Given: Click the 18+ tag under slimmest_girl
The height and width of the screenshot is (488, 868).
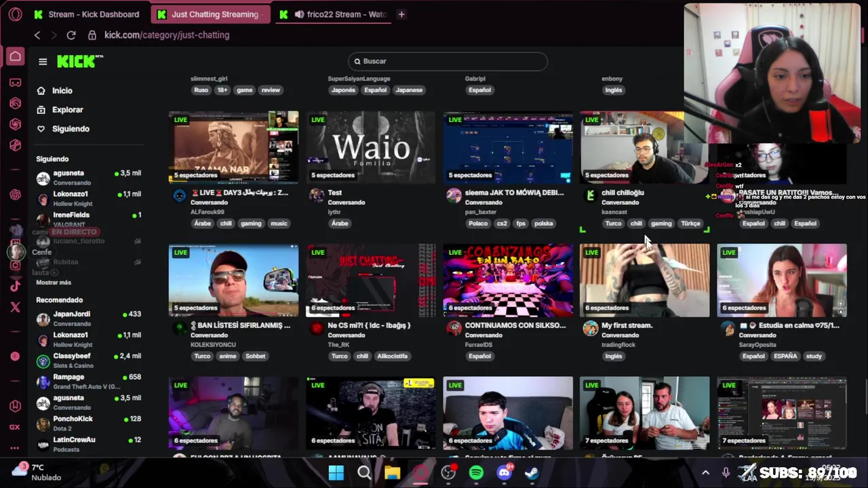Looking at the screenshot, I should click(222, 90).
